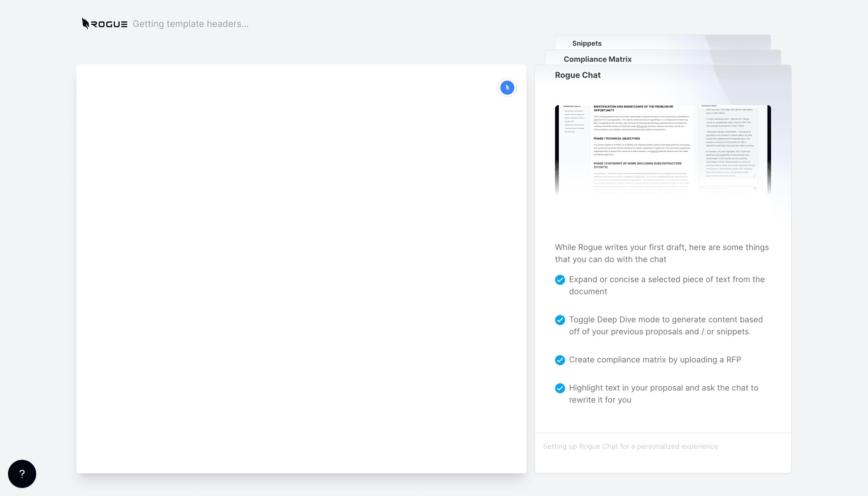868x496 pixels.
Task: Click the checkmark beside 'Toggle Deep Dive mode'
Action: pyautogui.click(x=560, y=320)
